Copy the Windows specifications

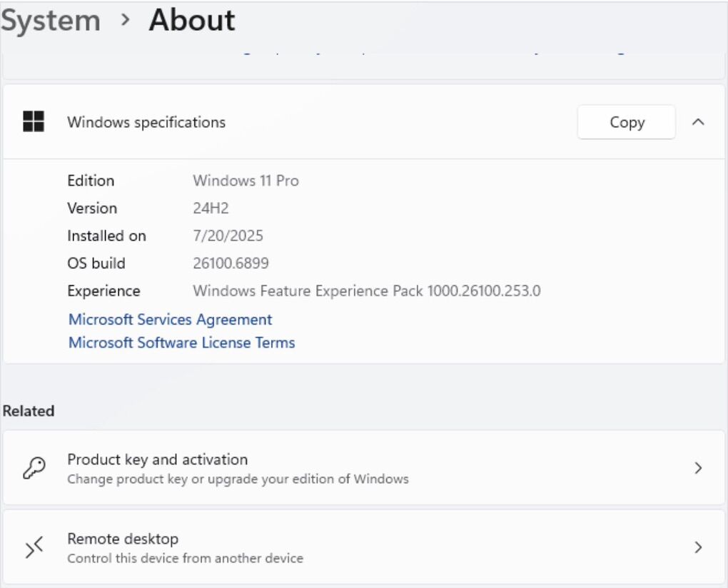coord(626,122)
